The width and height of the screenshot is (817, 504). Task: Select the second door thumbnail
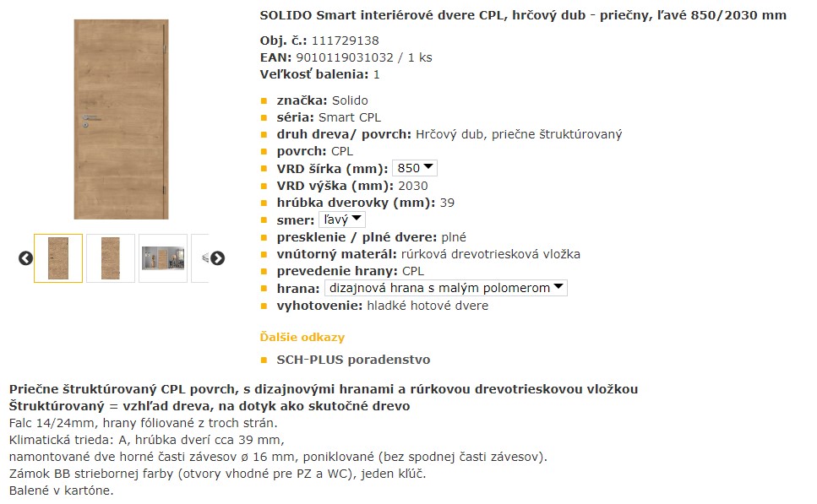point(111,258)
